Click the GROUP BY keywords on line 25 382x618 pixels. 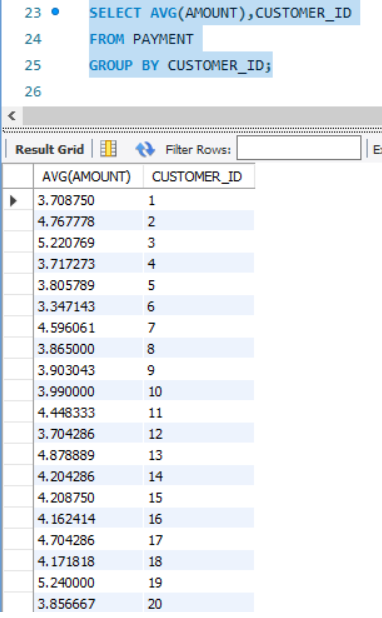[x=124, y=65]
